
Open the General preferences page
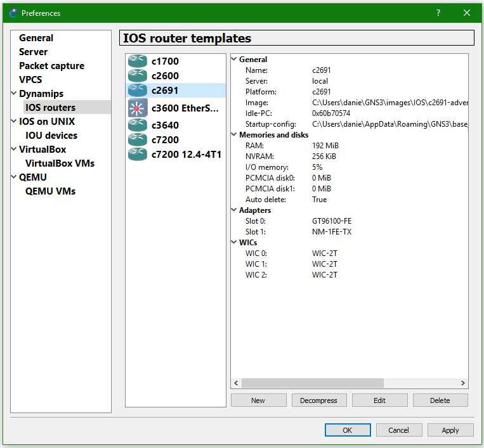click(x=36, y=38)
